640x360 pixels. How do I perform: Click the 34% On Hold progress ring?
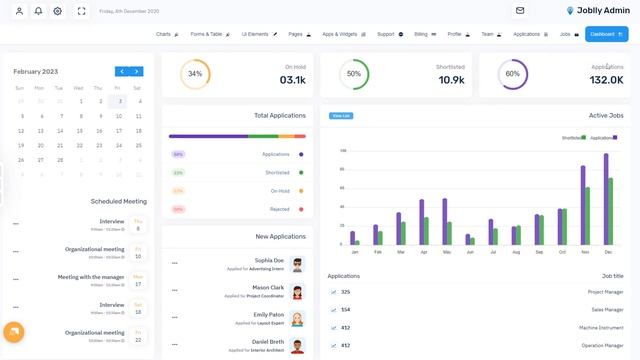tap(195, 74)
